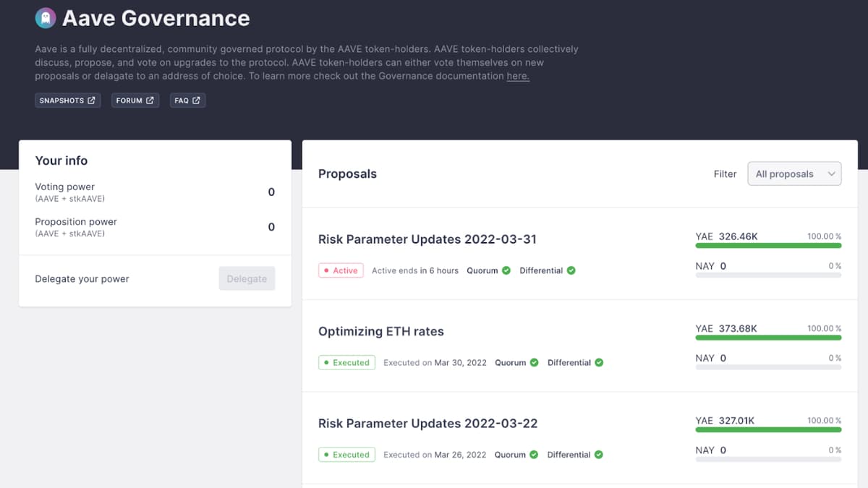Click Quorum checkmark on Risk Parameter Updates 2022-03-31
The image size is (868, 488).
coord(506,270)
